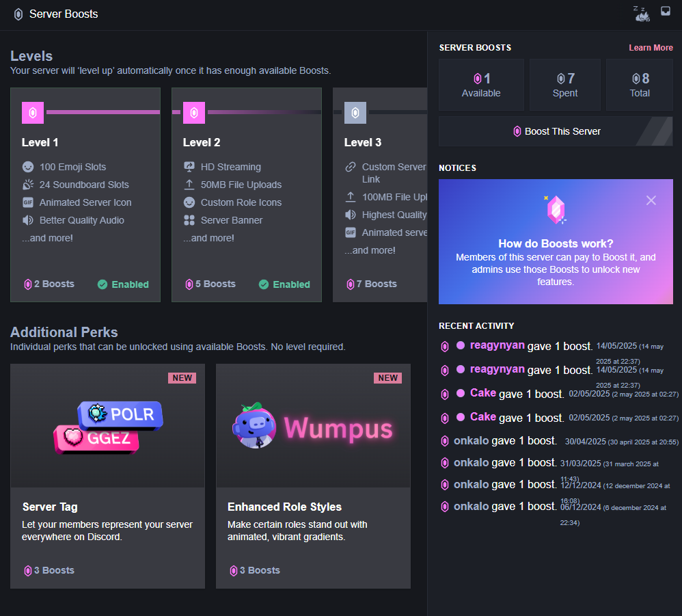Click the gem icon next to 5 Boosts
682x616 pixels.
pyautogui.click(x=189, y=284)
